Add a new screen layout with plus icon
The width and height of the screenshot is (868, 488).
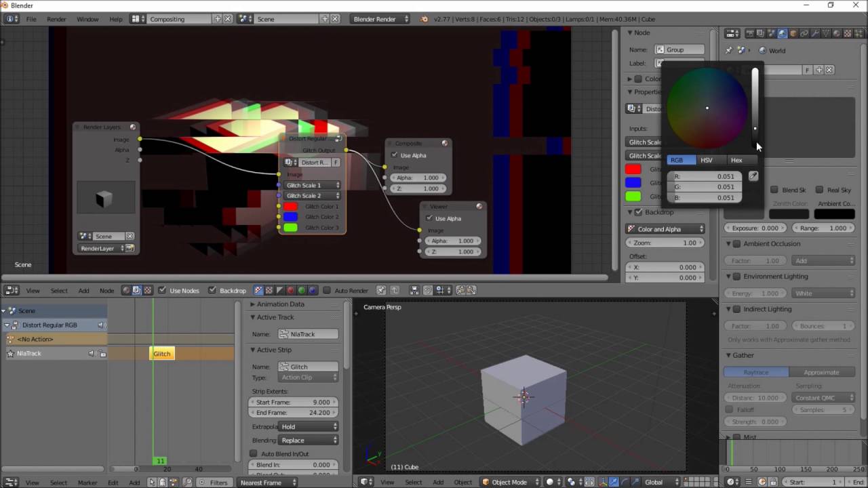[x=218, y=19]
